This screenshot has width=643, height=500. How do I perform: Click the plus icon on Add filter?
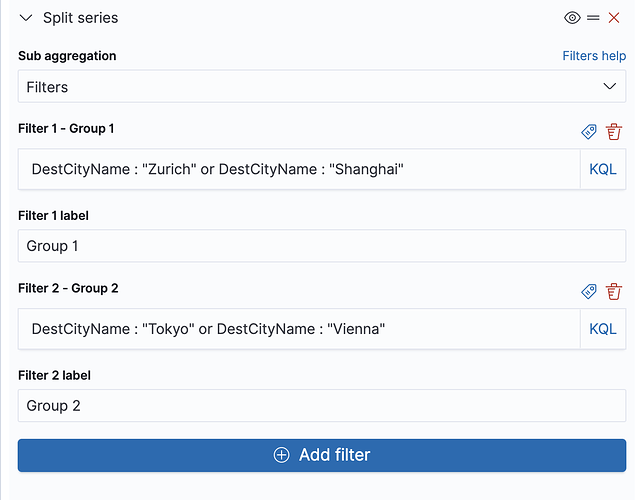coord(282,455)
